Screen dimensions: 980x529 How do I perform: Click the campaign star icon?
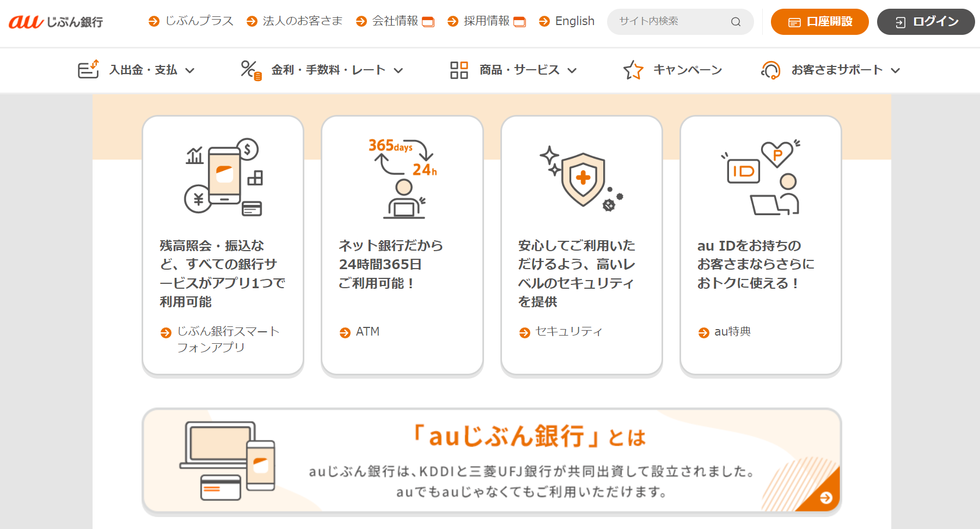tap(633, 70)
